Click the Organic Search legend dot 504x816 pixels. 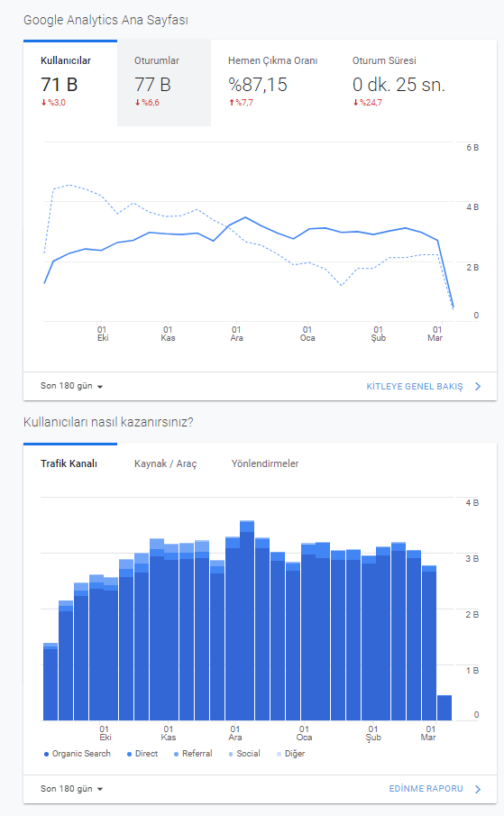46,754
